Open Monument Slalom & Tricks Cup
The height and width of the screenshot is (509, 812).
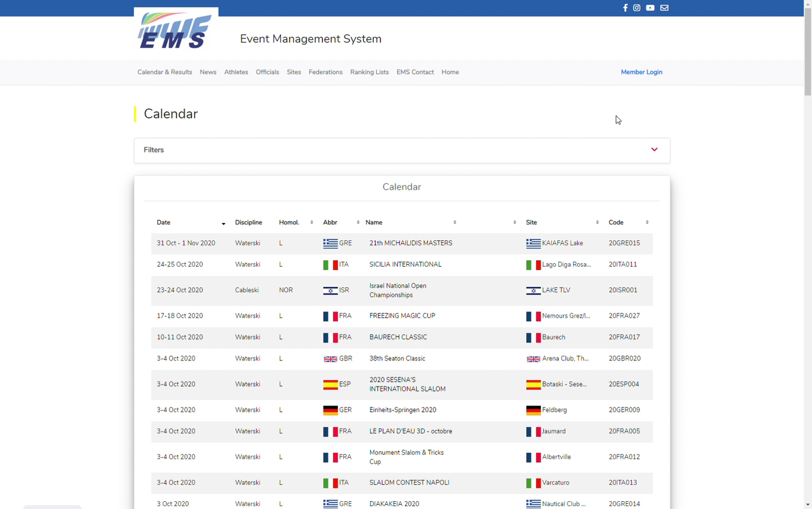coord(406,457)
